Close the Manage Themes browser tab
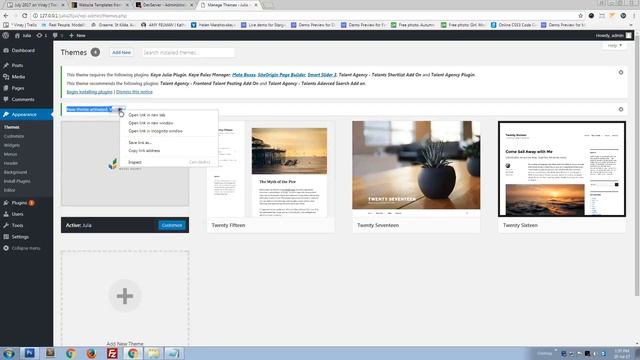Image resolution: width=640 pixels, height=360 pixels. (x=256, y=5)
